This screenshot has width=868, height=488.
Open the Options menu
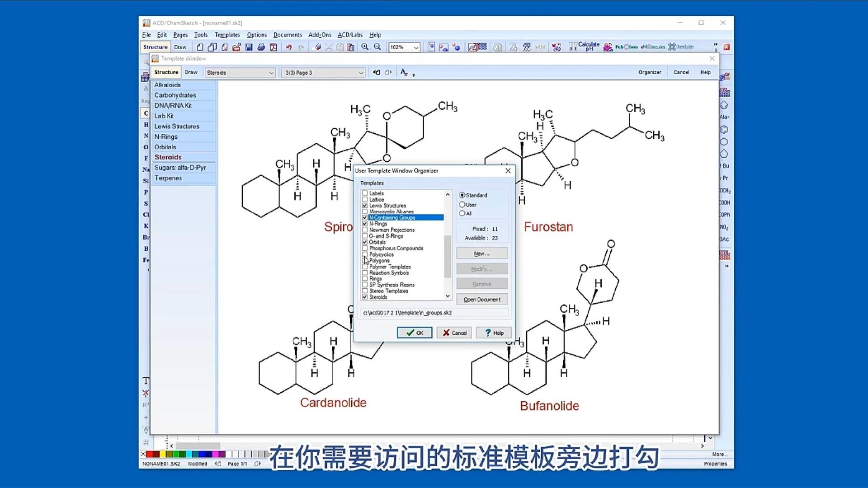pos(257,35)
